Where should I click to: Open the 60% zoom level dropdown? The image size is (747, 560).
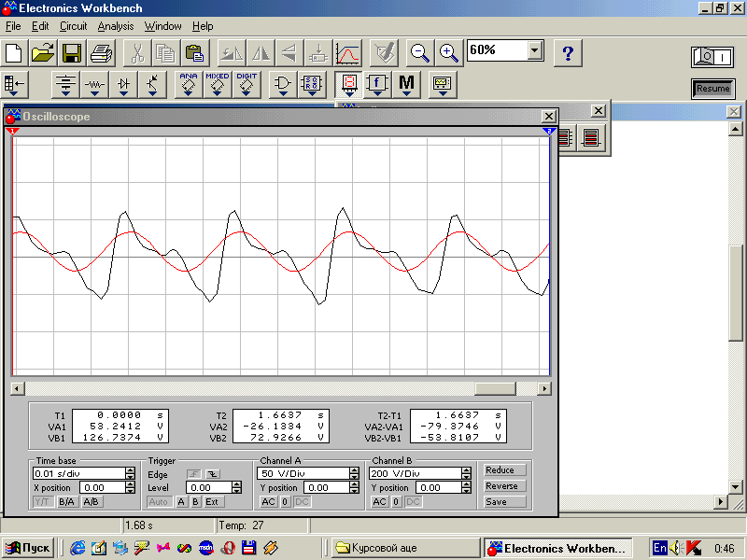[x=535, y=49]
